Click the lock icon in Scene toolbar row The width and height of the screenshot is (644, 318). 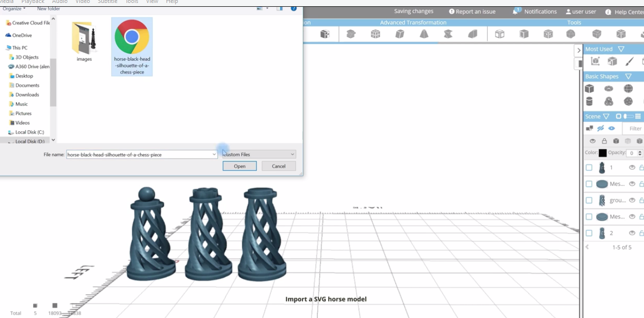click(604, 141)
